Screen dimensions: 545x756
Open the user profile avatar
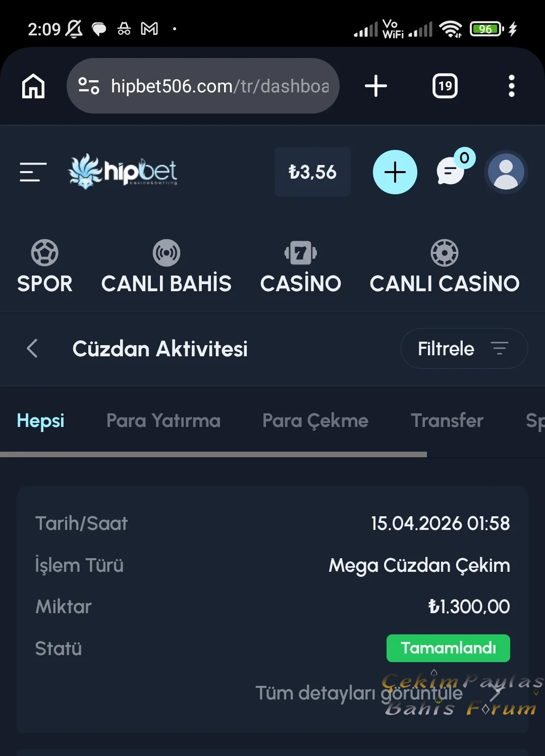coord(506,172)
